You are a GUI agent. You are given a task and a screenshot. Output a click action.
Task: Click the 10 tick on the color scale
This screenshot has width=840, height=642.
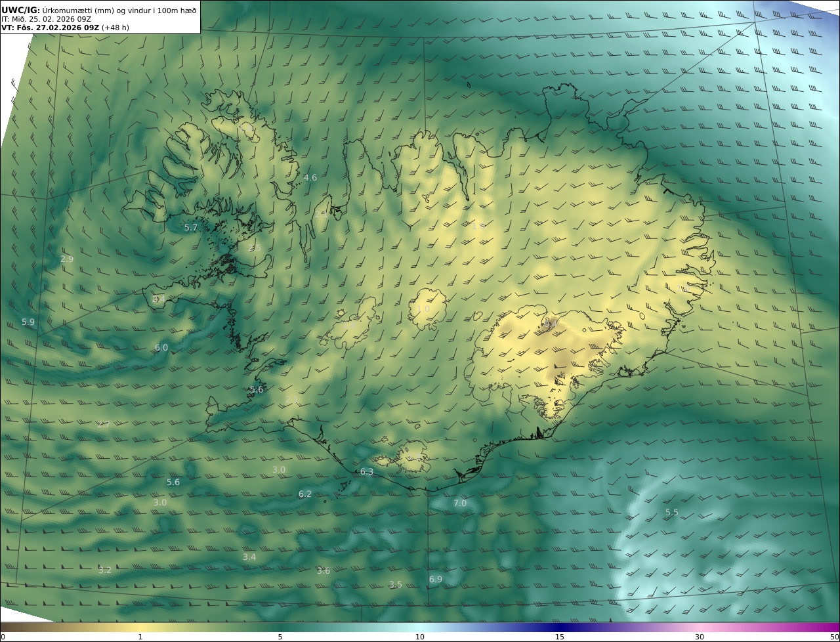(420, 637)
